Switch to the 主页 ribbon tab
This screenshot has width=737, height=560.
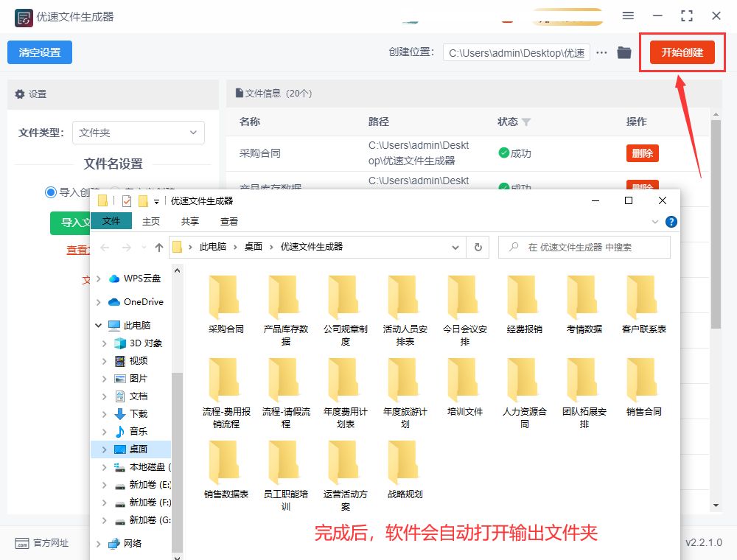click(151, 221)
